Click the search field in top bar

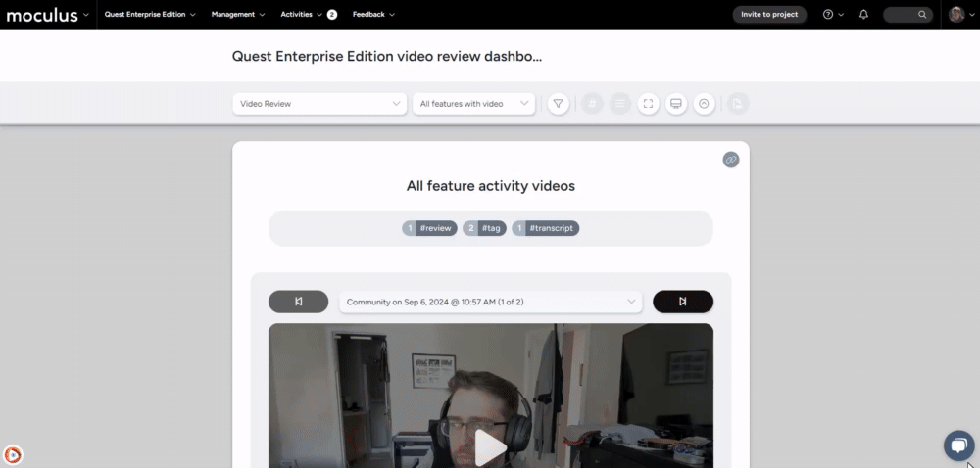click(x=907, y=15)
